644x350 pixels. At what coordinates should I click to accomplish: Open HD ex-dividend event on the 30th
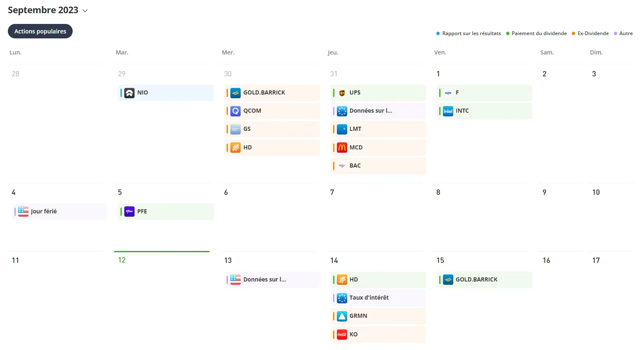[272, 147]
